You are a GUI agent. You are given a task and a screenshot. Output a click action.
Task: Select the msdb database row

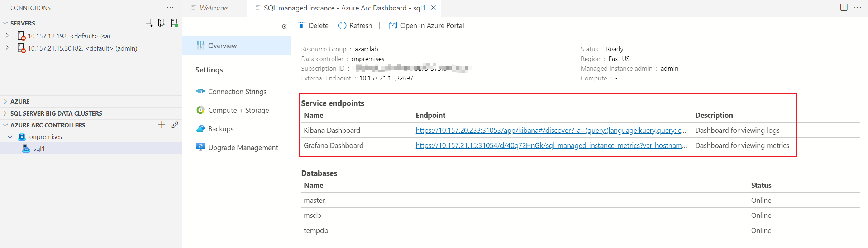click(580, 215)
